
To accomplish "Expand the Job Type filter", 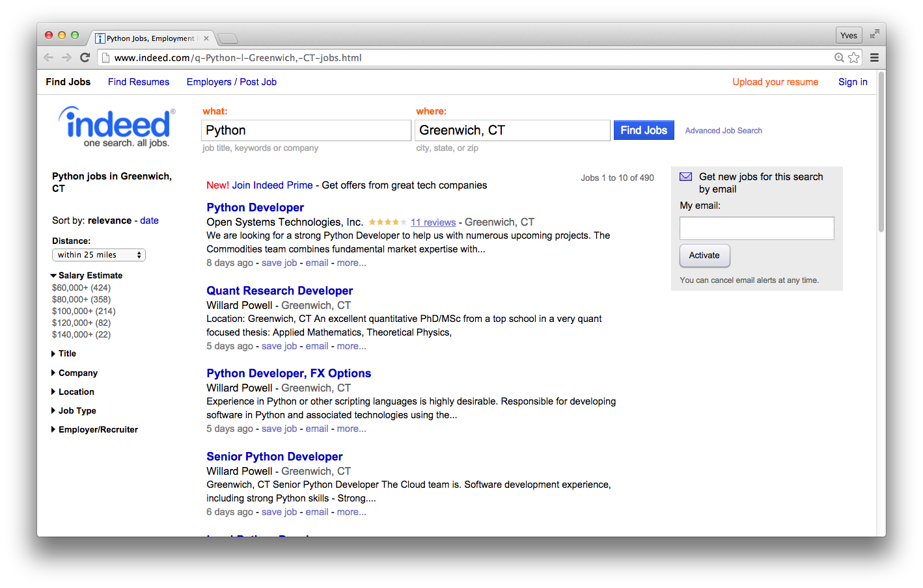I will tap(74, 410).
